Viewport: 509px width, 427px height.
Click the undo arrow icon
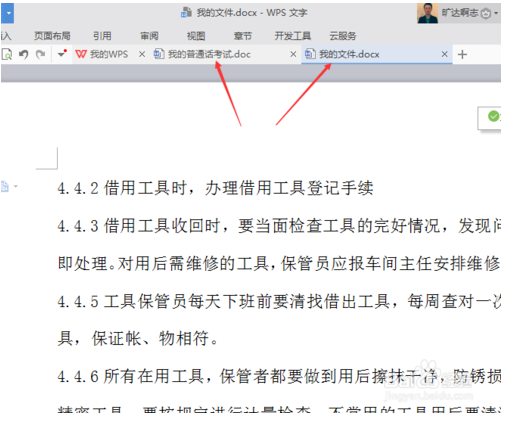[23, 54]
